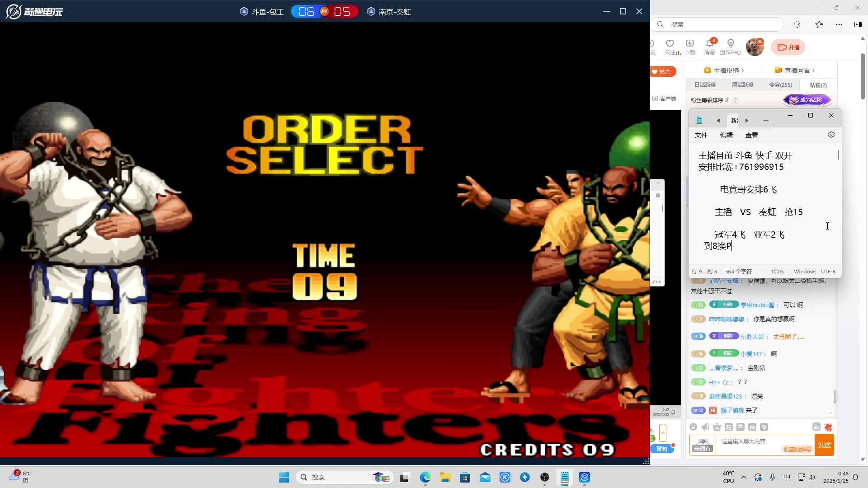
Task: Click username 拳皇biubiu酱 in chat
Action: [x=757, y=305]
